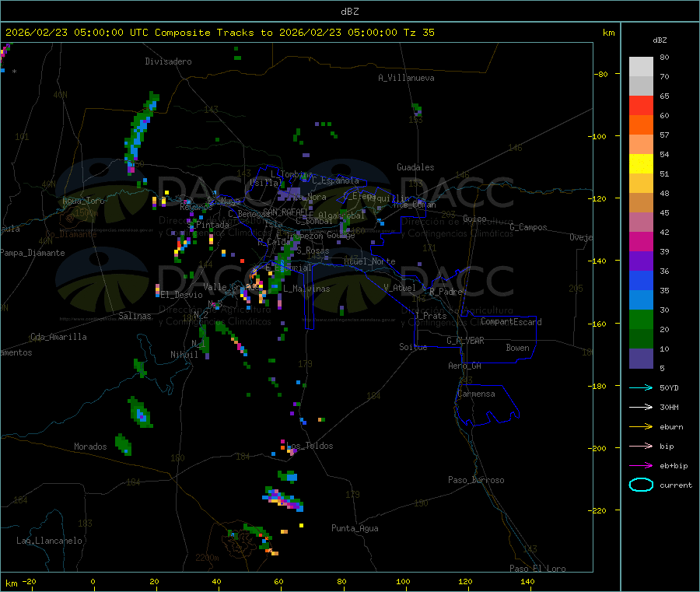Click the Divisadero map label
700x592 pixels.
pyautogui.click(x=168, y=61)
